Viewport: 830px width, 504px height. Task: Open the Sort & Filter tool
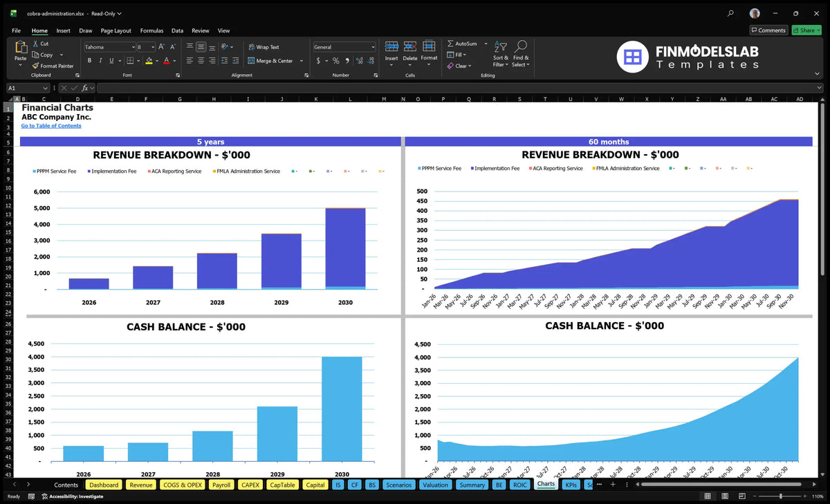501,54
